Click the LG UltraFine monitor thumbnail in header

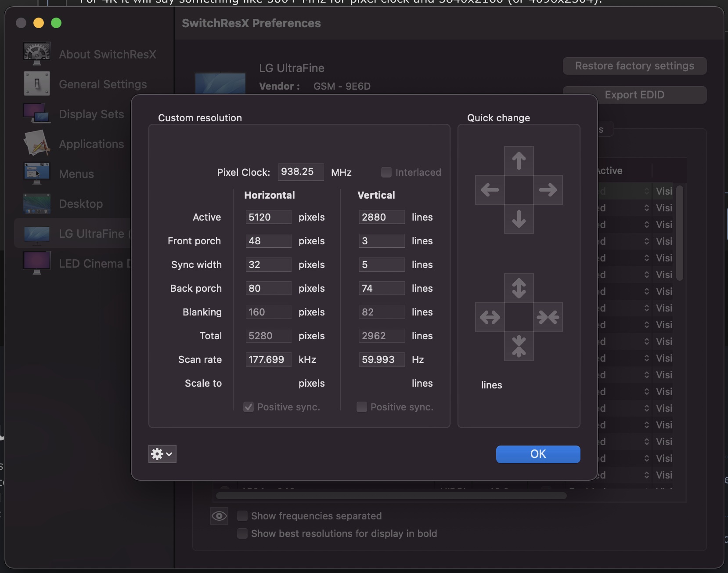220,83
